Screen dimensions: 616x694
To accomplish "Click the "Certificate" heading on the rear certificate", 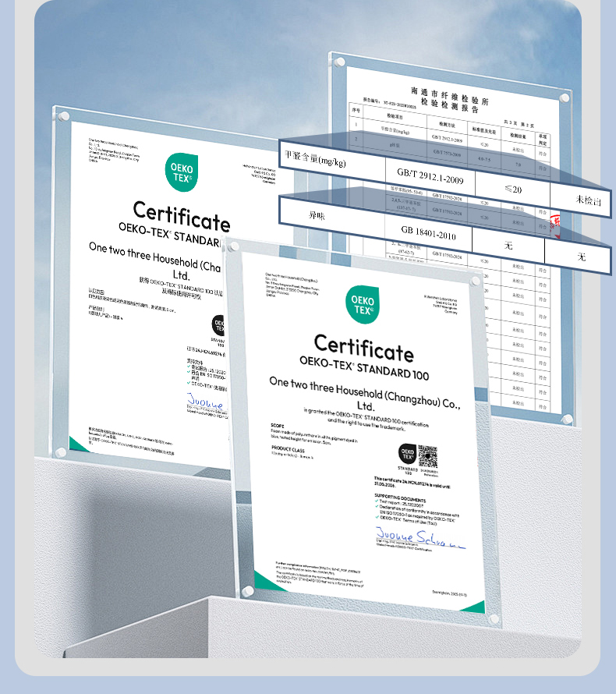I will [x=182, y=216].
